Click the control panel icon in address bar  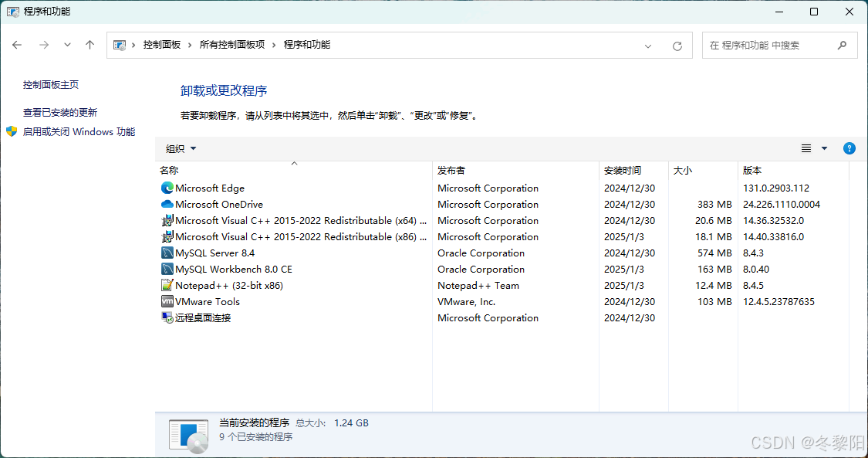(120, 45)
